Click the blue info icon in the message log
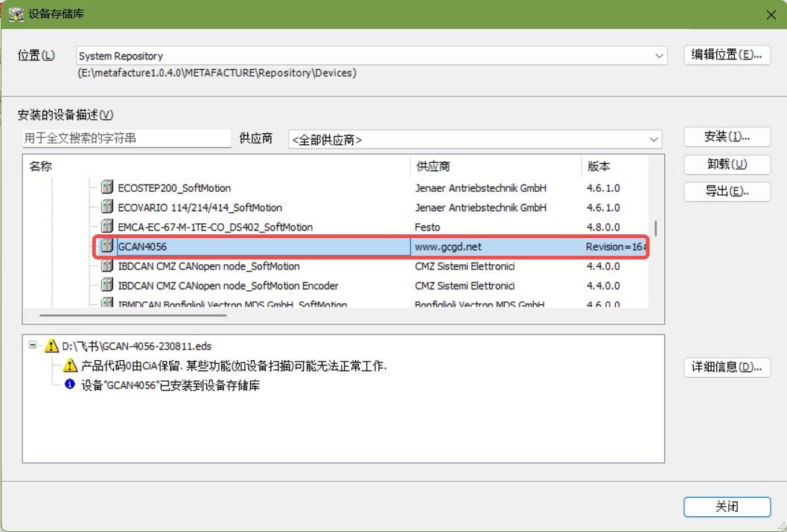Viewport: 787px width, 532px height. (x=70, y=385)
